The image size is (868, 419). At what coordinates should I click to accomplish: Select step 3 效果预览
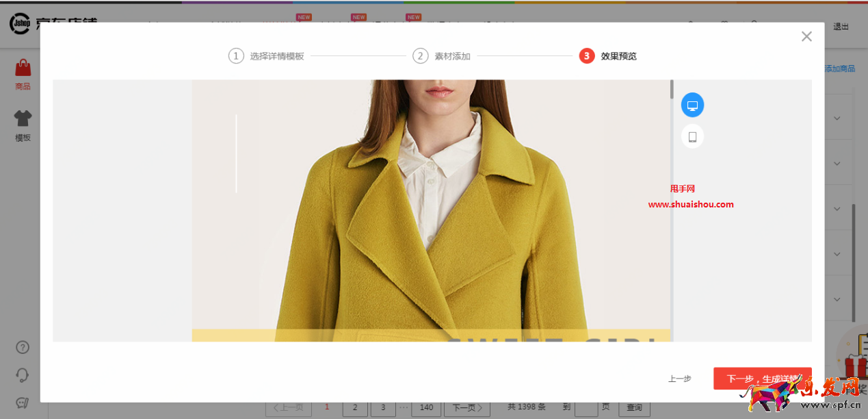pyautogui.click(x=608, y=56)
